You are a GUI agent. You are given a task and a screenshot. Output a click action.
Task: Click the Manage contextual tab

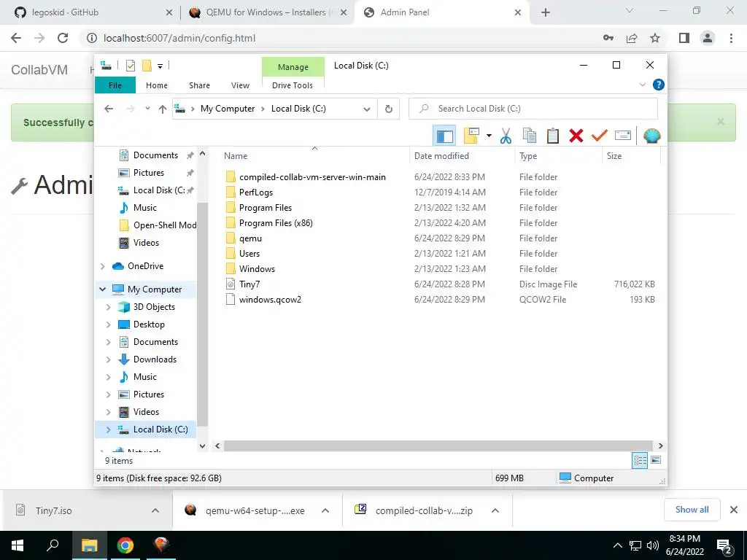pyautogui.click(x=293, y=67)
